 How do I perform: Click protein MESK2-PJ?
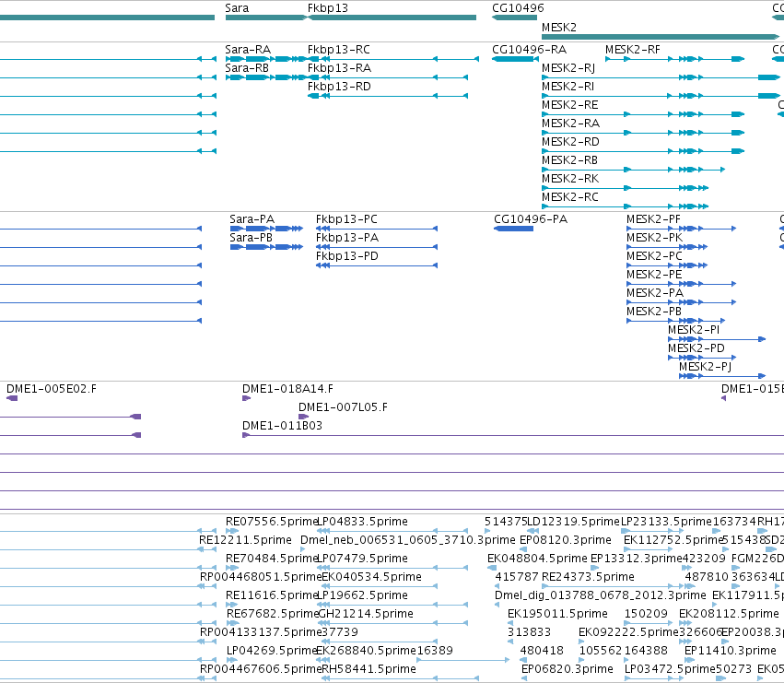coord(705,367)
